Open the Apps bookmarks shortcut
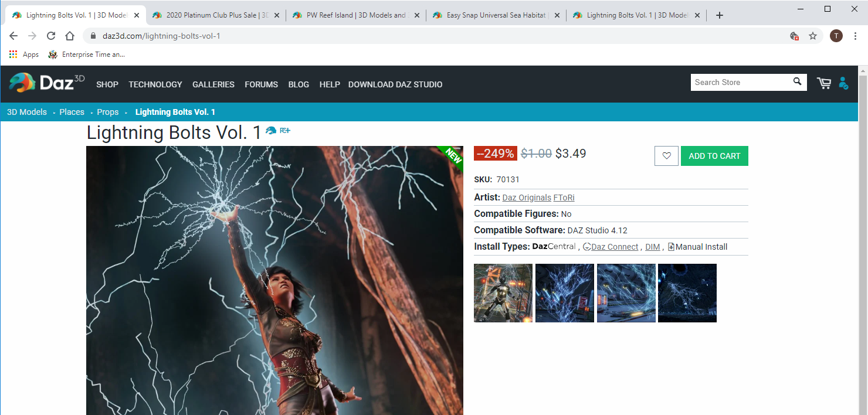Viewport: 868px width, 415px height. pos(24,55)
